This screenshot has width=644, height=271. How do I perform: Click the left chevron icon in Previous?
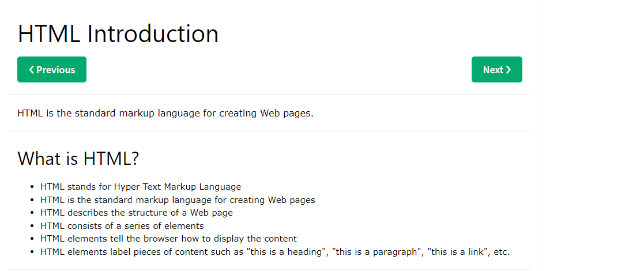coord(32,70)
